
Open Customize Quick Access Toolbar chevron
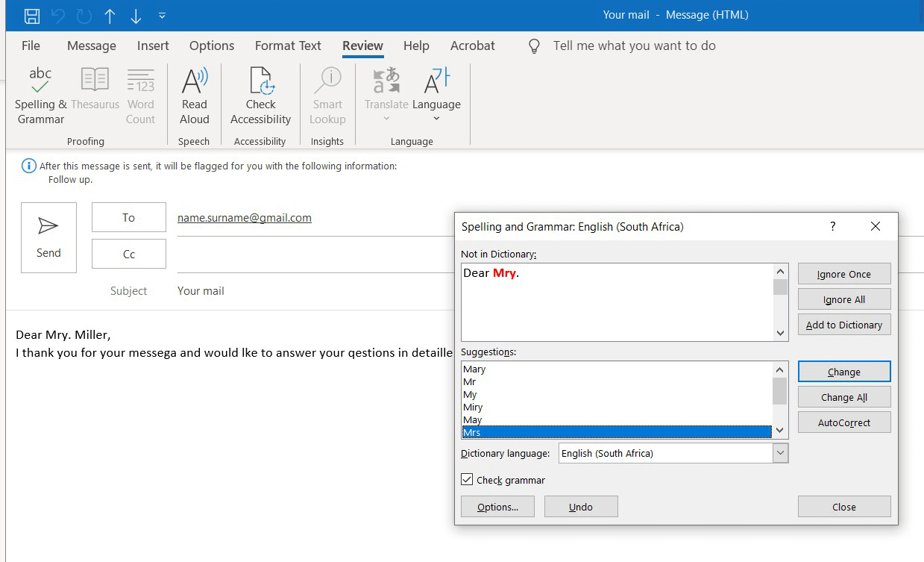coord(162,14)
